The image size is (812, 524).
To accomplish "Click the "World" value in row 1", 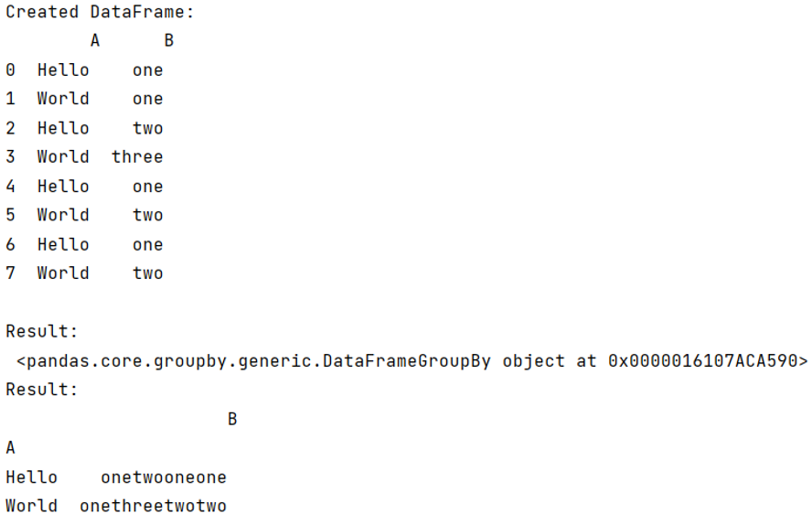I will pos(63,99).
